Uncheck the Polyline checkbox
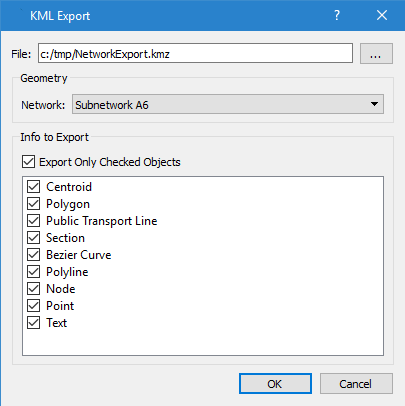Viewport: 405px width, 406px height. (33, 272)
